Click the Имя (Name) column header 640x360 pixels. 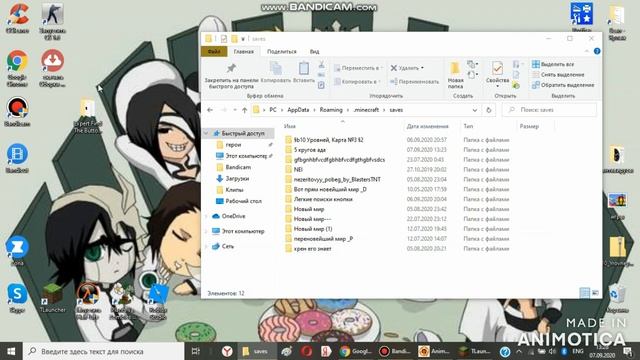(x=289, y=126)
